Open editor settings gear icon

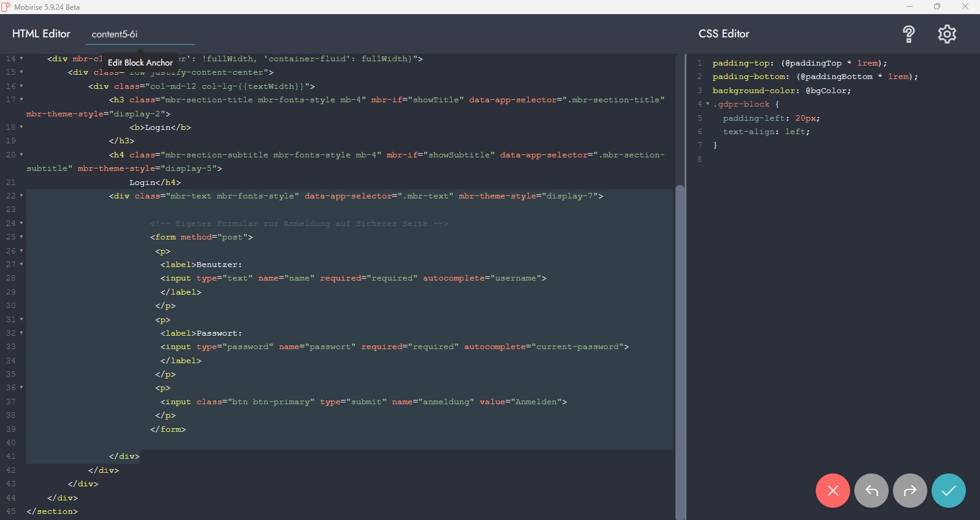tap(947, 34)
